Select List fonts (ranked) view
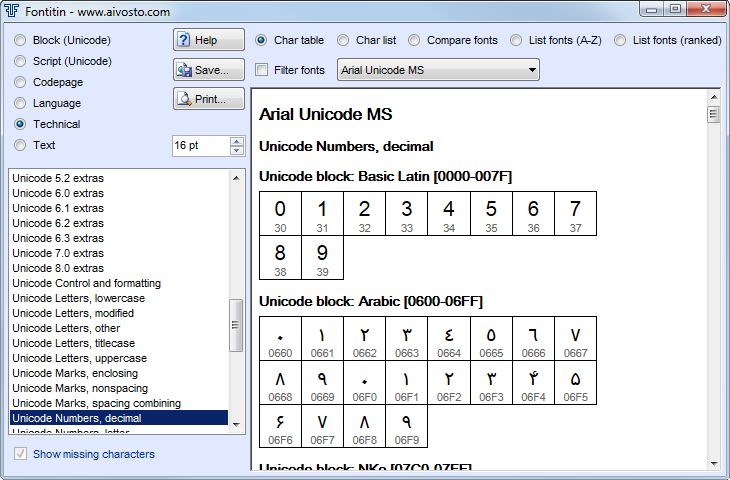Image resolution: width=730 pixels, height=480 pixels. click(x=621, y=41)
